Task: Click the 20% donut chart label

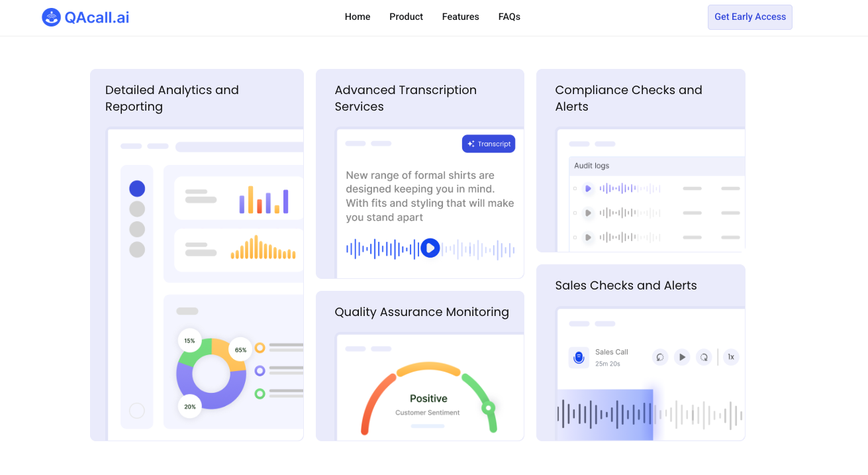Action: 190,407
